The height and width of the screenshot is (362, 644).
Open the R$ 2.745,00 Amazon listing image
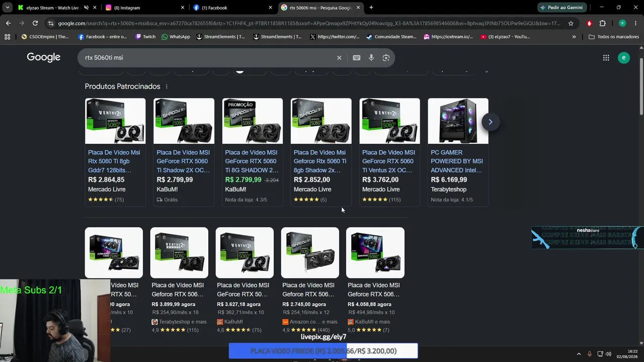pos(310,252)
